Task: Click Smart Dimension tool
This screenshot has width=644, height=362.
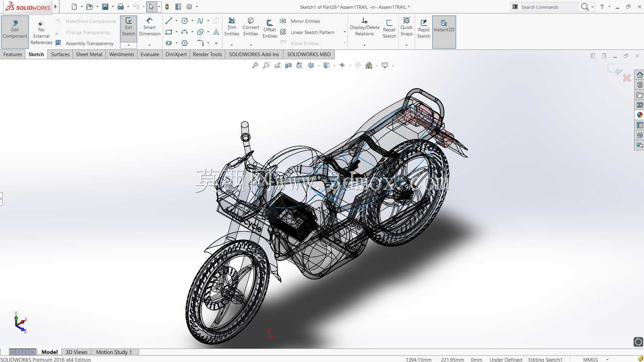Action: coord(150,27)
